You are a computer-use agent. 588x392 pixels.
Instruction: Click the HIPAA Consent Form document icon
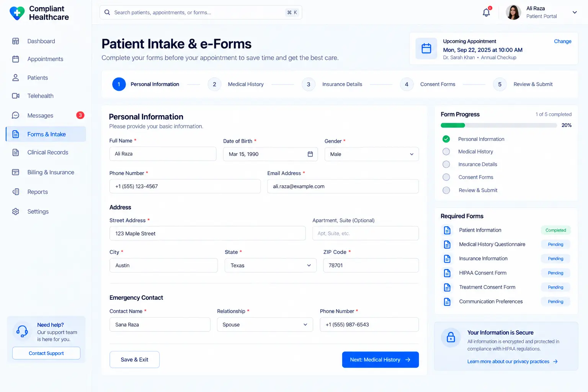(x=447, y=273)
